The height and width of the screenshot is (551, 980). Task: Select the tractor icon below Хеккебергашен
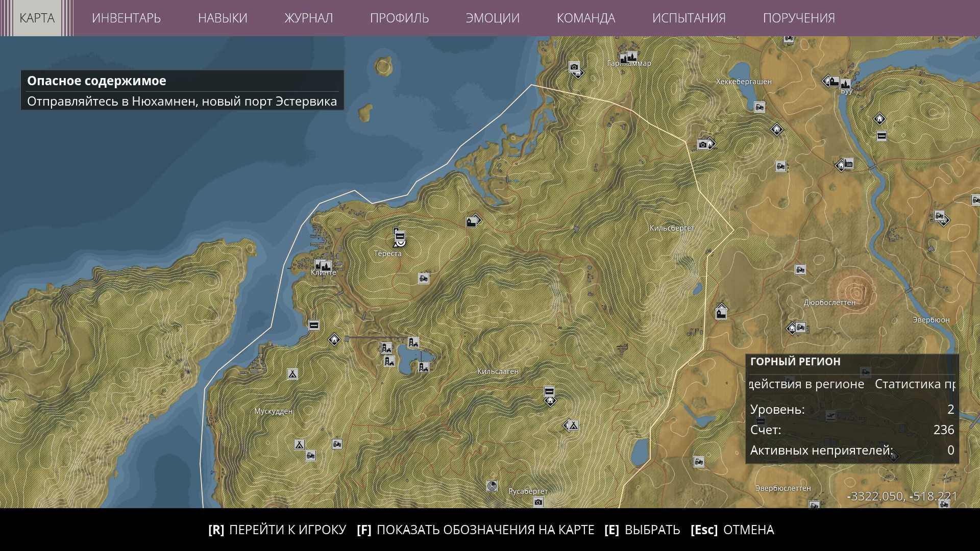(x=759, y=107)
